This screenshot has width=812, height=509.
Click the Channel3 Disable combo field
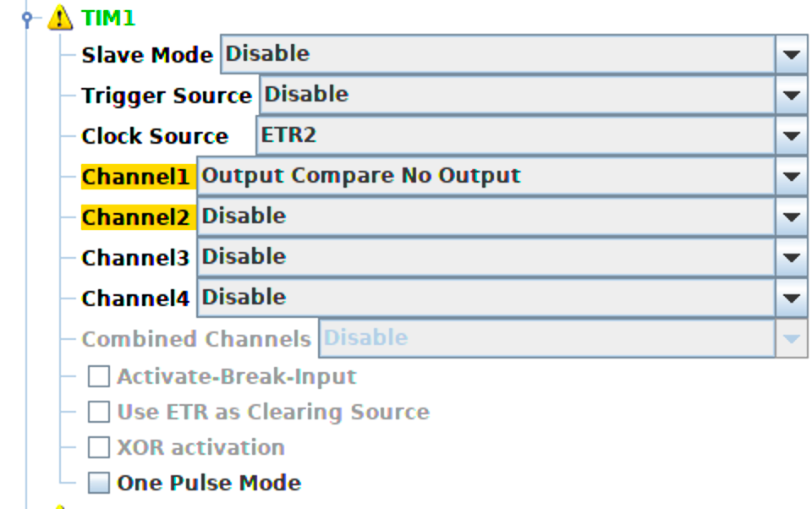click(x=486, y=257)
